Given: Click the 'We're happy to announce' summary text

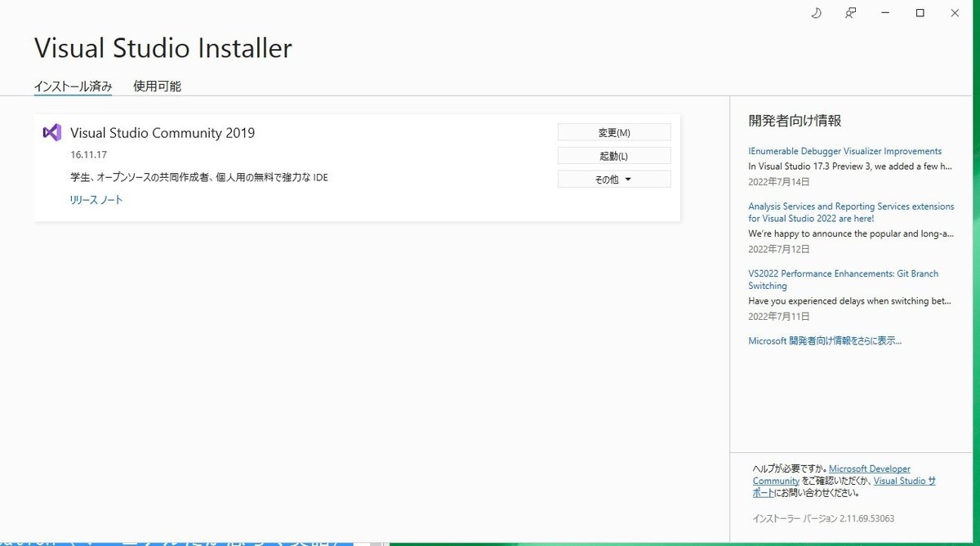Looking at the screenshot, I should (850, 233).
